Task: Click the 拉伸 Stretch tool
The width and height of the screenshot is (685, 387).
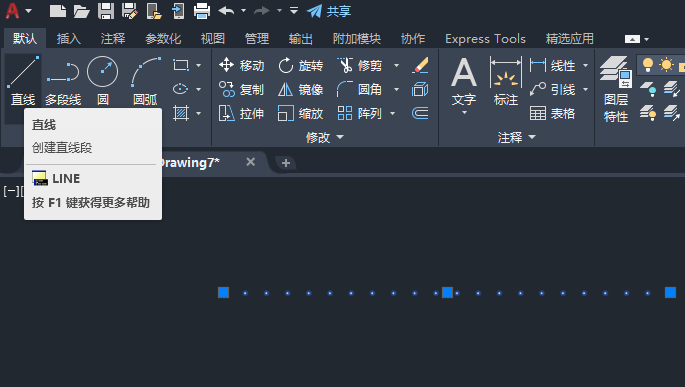Action: coord(242,114)
